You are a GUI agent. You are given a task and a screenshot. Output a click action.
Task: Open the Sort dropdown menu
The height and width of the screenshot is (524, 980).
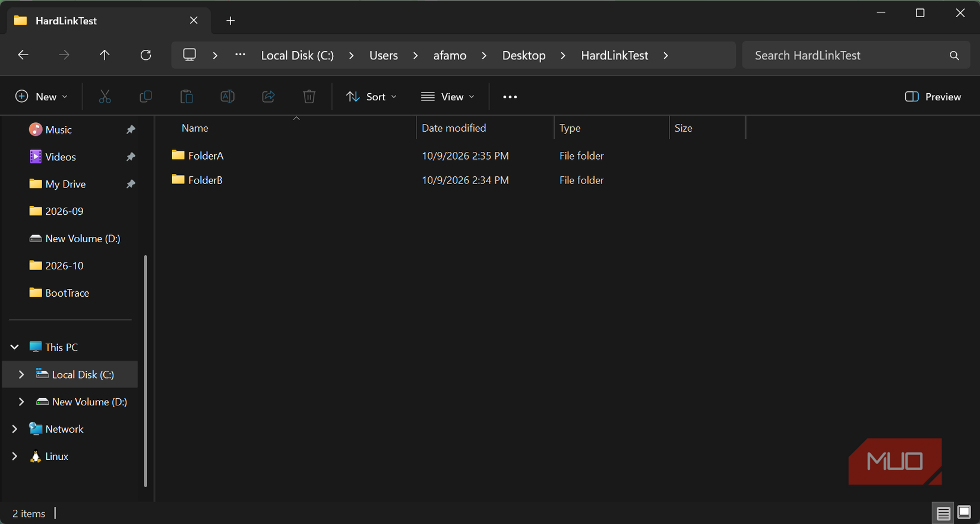tap(372, 97)
